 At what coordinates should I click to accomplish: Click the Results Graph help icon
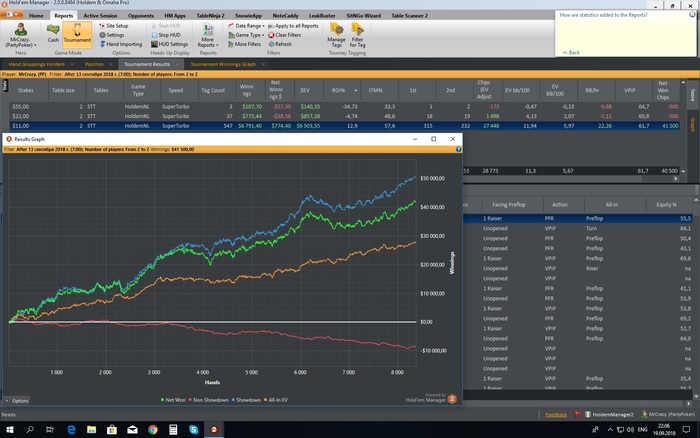(x=458, y=150)
